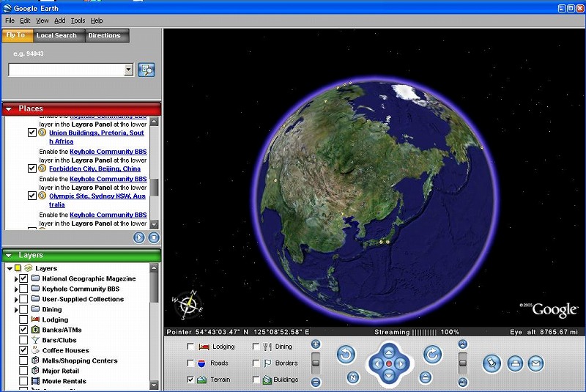
Task: Enable Buildings checkbox in bottom panel
Action: (256, 380)
